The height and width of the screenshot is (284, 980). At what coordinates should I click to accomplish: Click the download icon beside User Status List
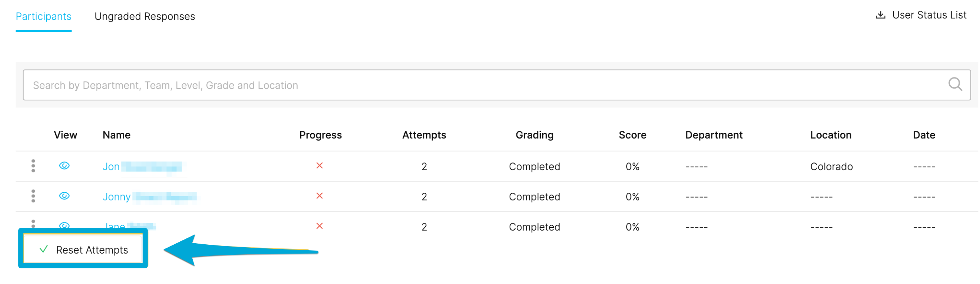880,15
